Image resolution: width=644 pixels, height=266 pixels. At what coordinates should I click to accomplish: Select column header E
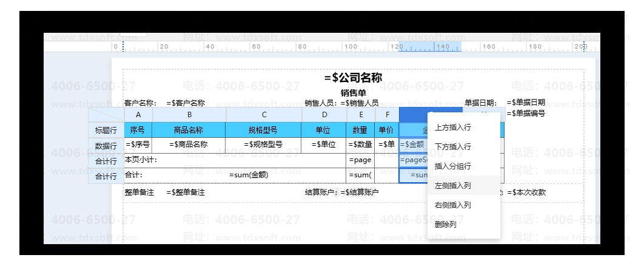[361, 114]
